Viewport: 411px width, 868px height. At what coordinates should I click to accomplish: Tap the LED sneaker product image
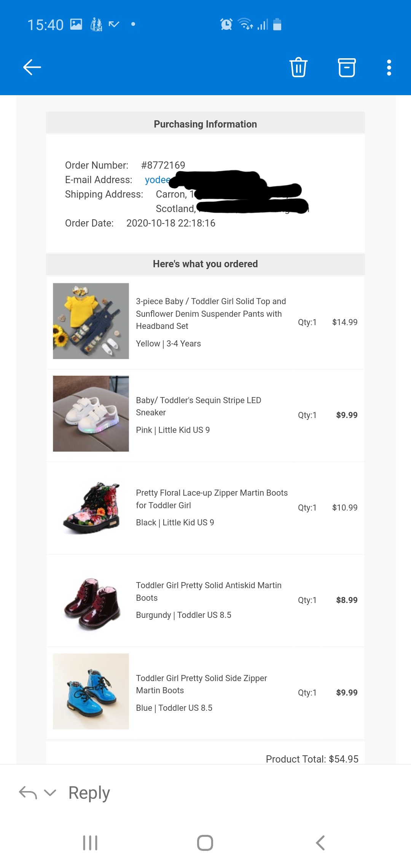click(91, 413)
